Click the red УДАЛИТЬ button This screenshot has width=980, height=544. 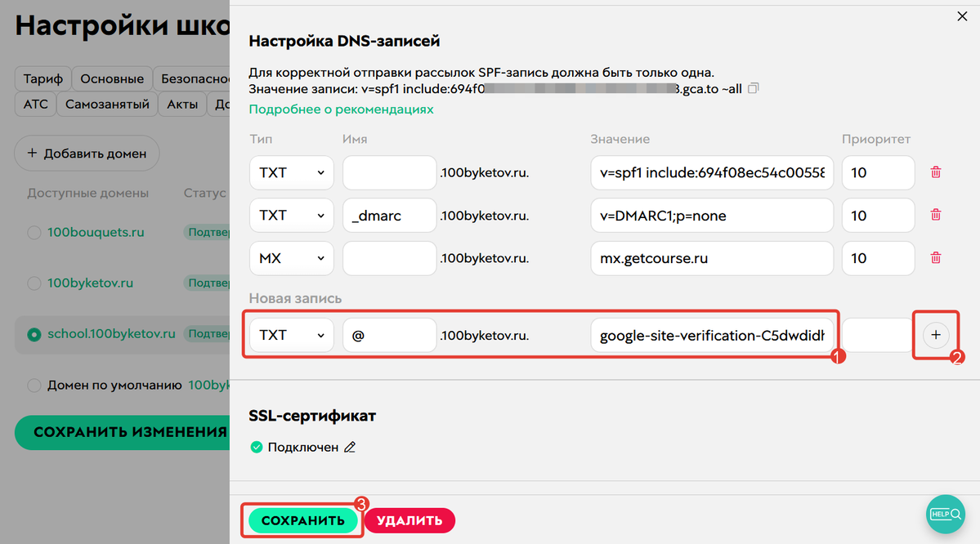pyautogui.click(x=409, y=520)
